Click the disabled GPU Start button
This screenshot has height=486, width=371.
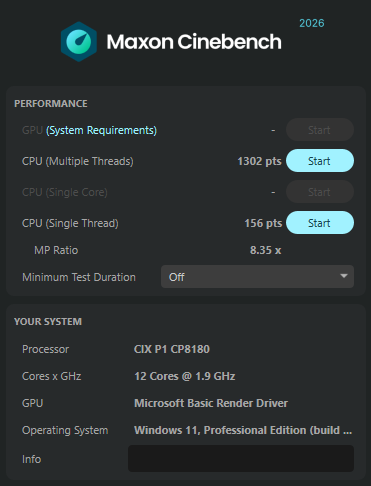pos(320,130)
